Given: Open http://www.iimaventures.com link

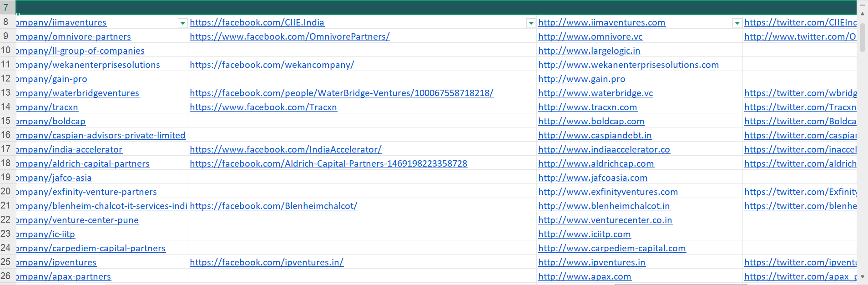Looking at the screenshot, I should [602, 23].
